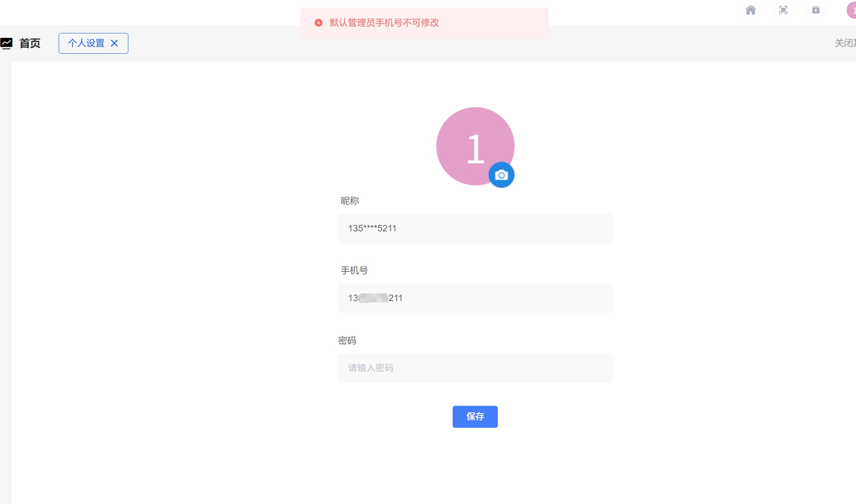The height and width of the screenshot is (504, 856).
Task: Click the red error icon in the alert
Action: (319, 23)
